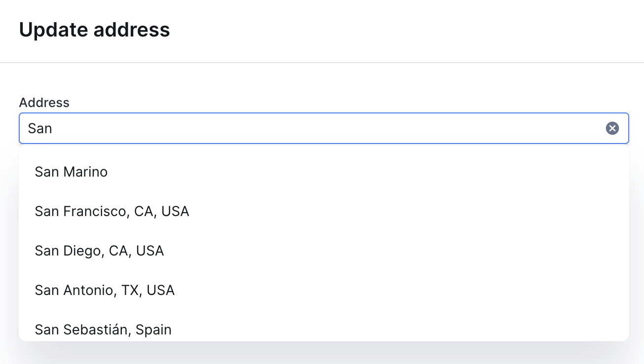Place cursor after typed text "San"
Image resolution: width=644 pixels, height=364 pixels.
coord(53,129)
